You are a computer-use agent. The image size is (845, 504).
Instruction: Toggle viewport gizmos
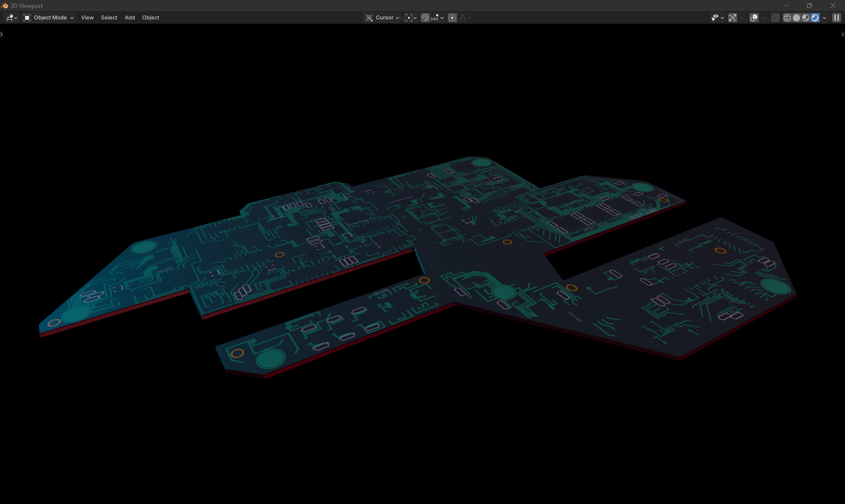733,18
